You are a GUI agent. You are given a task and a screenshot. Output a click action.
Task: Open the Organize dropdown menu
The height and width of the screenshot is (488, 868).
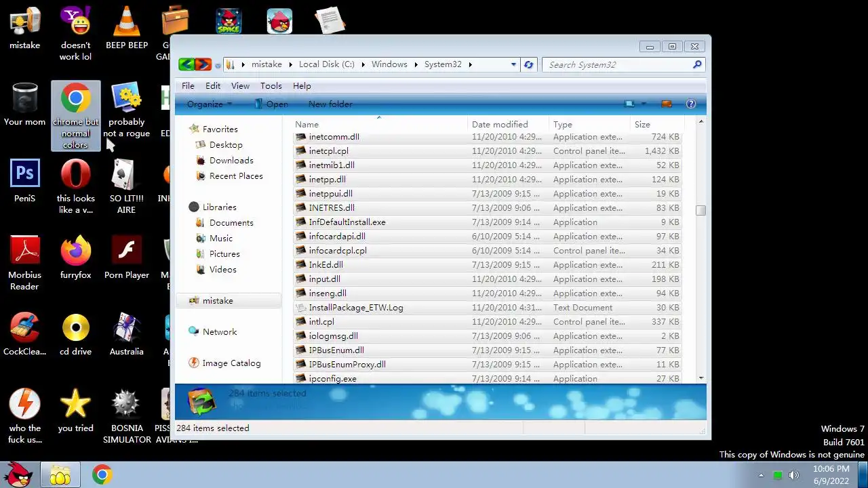(x=209, y=104)
